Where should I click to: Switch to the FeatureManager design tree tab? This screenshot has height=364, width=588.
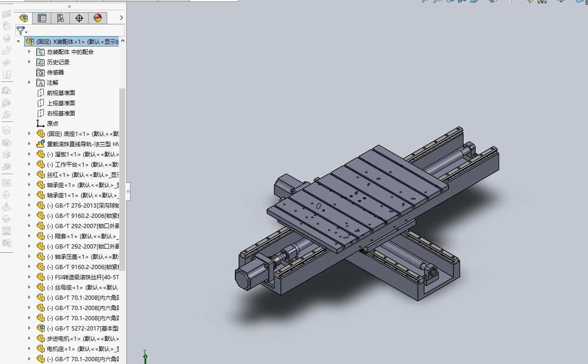(x=23, y=18)
